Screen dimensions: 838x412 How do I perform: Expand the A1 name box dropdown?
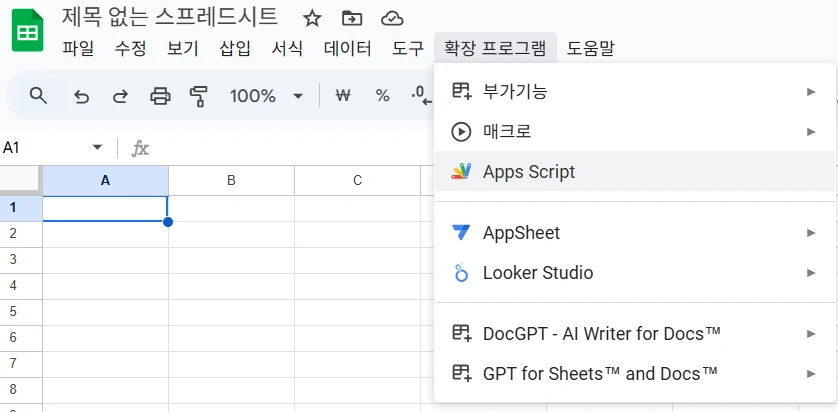(x=97, y=148)
